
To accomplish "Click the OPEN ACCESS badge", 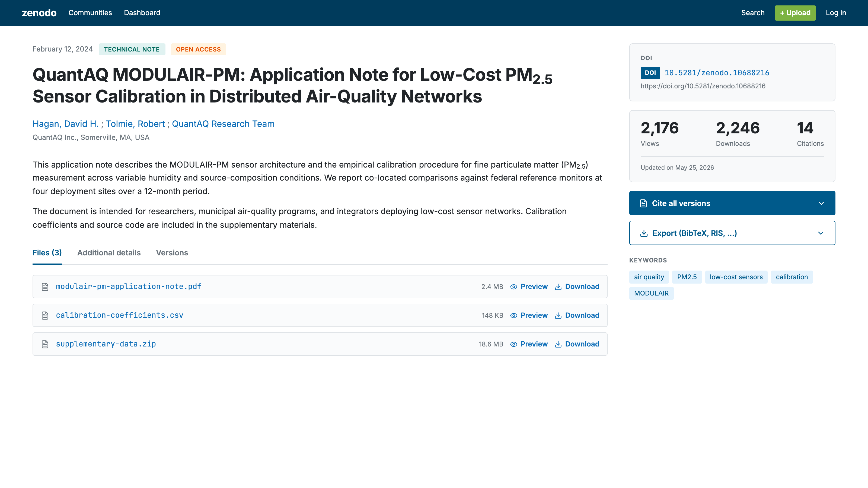I will click(x=198, y=49).
